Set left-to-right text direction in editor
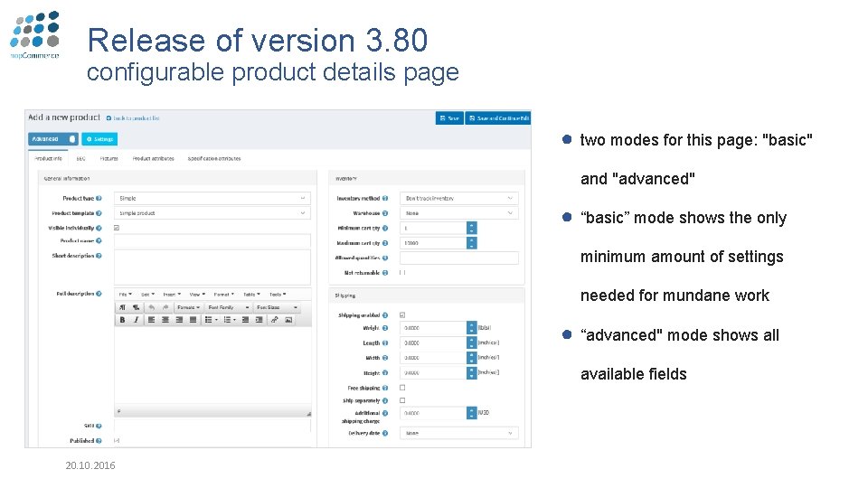868x488 pixels. (122, 307)
